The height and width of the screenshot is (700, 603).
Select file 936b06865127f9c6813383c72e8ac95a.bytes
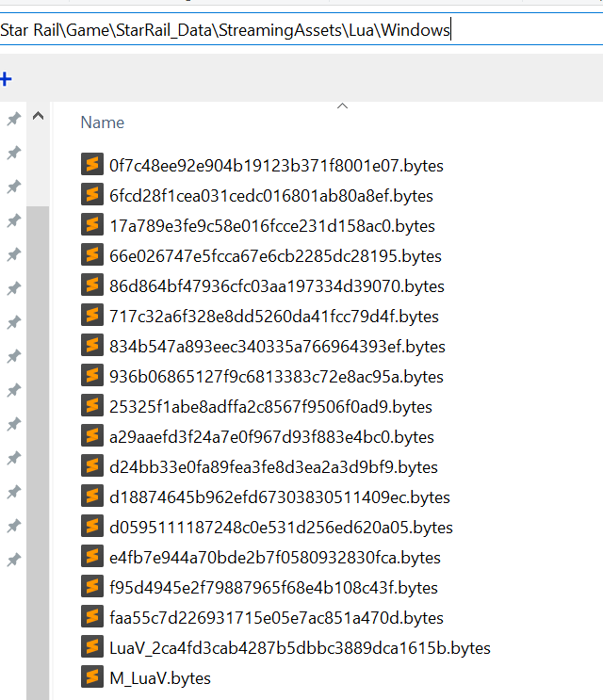276,376
